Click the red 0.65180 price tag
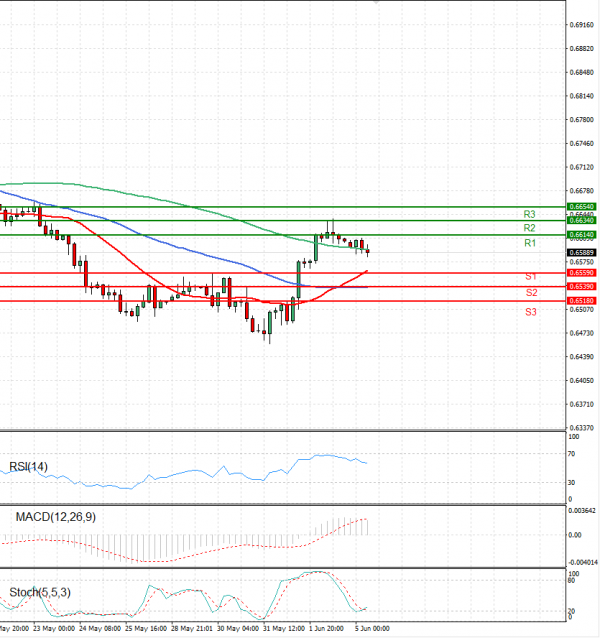 pyautogui.click(x=582, y=300)
